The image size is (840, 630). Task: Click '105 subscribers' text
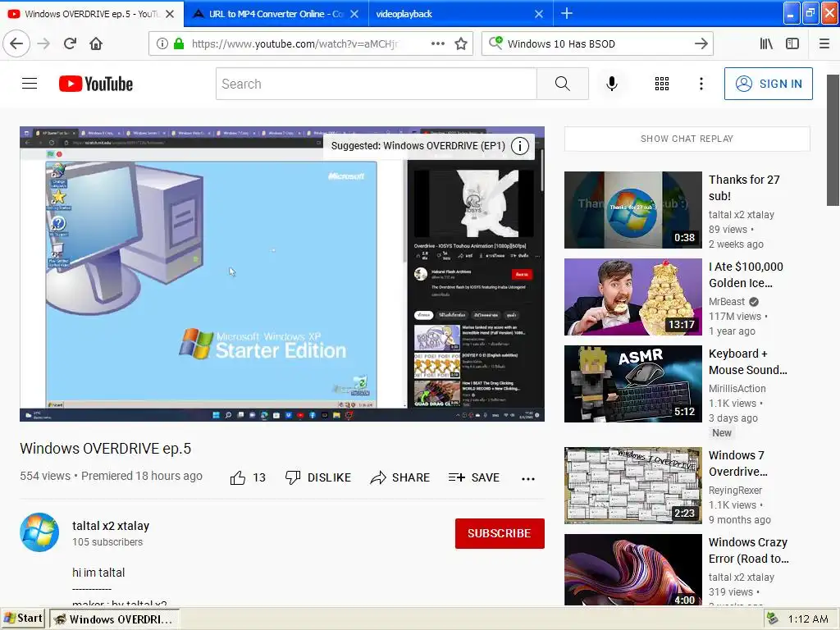coord(107,542)
